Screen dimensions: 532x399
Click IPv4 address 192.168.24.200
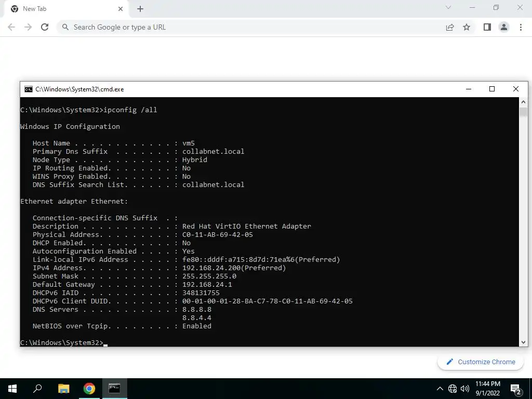coord(211,268)
